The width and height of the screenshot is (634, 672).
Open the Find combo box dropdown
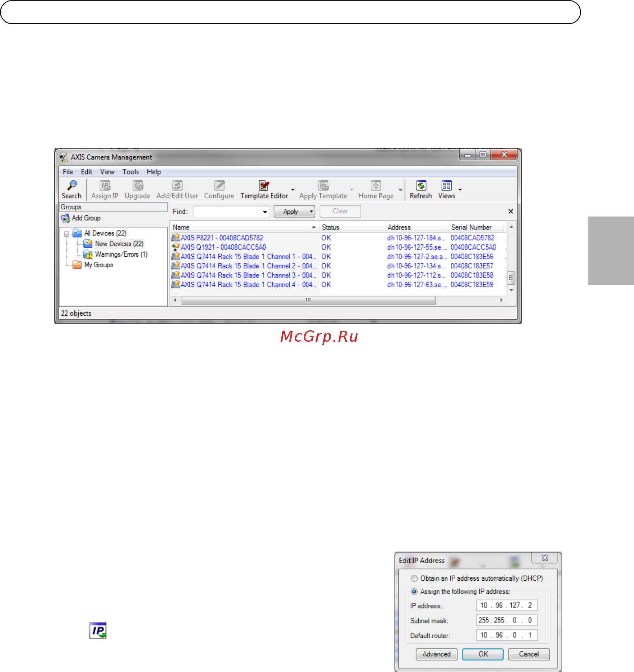click(x=265, y=212)
